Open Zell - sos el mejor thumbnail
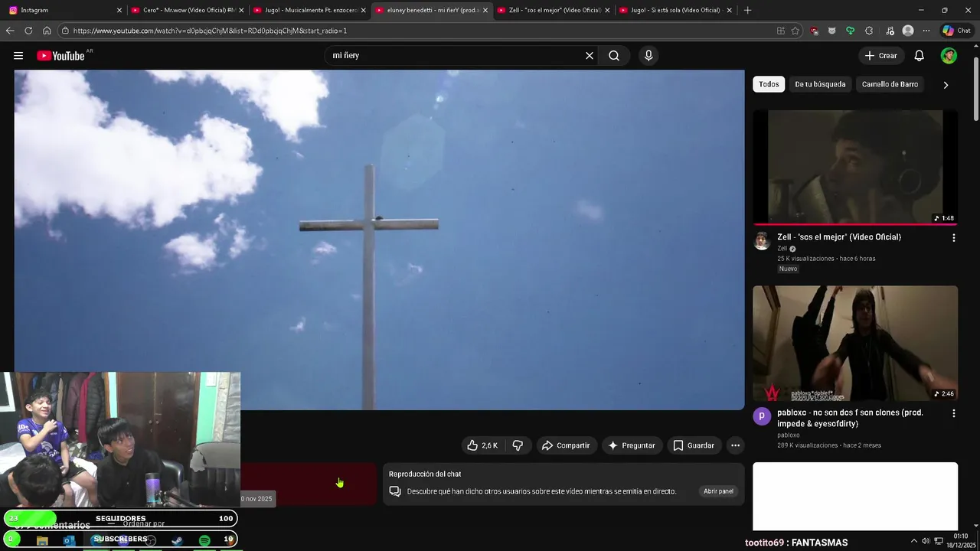The height and width of the screenshot is (551, 980). coord(855,168)
